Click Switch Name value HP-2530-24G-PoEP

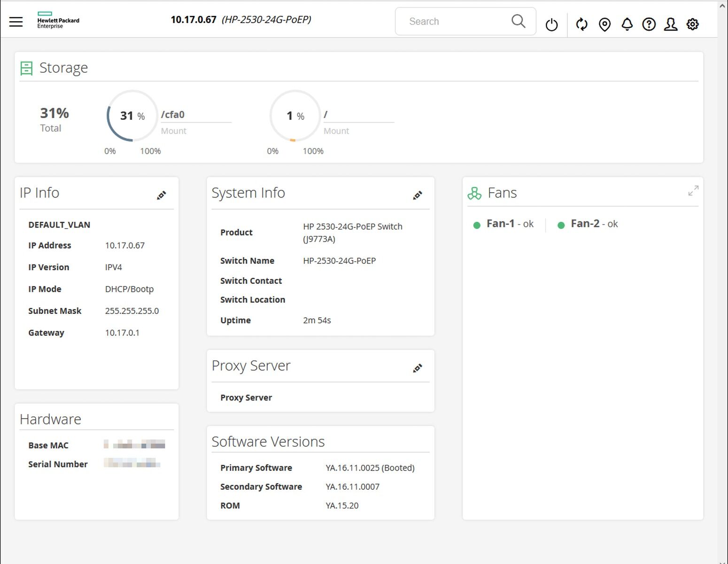(x=340, y=261)
